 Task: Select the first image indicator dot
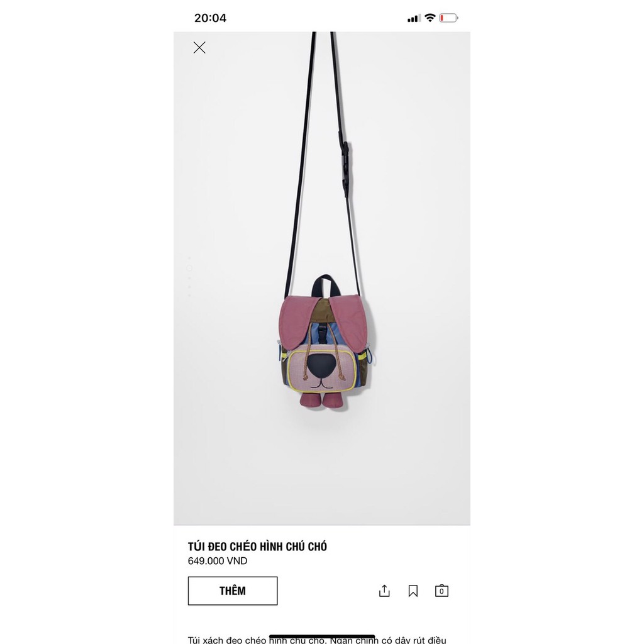pyautogui.click(x=189, y=258)
